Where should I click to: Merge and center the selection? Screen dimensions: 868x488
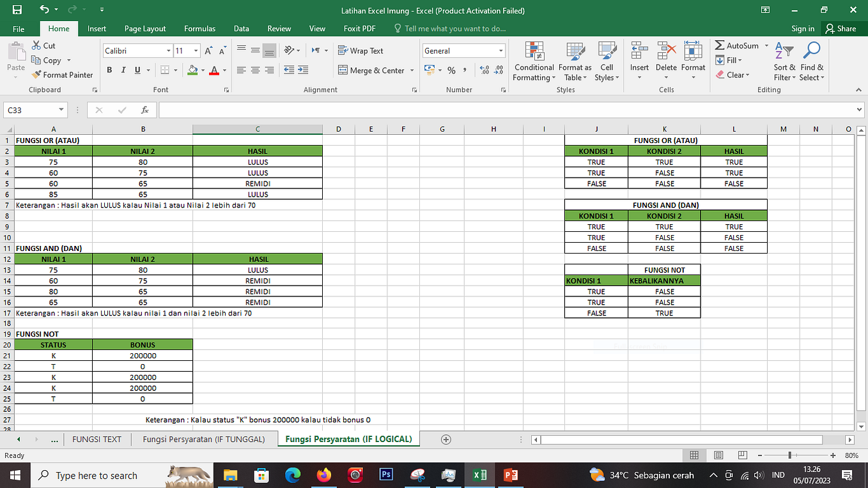pos(371,70)
